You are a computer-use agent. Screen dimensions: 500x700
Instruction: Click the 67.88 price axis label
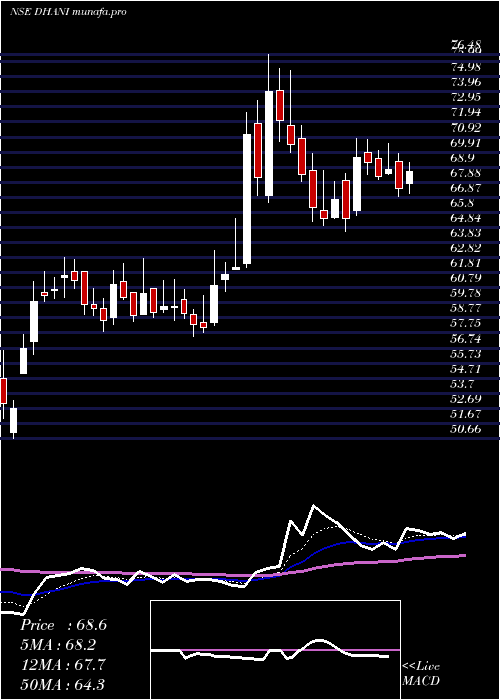[x=466, y=173]
